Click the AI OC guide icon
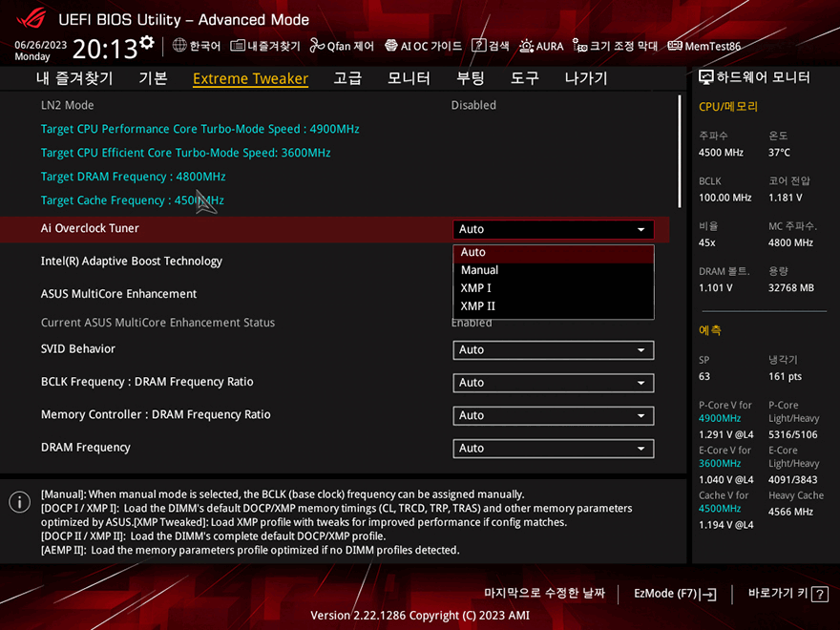 [x=391, y=46]
